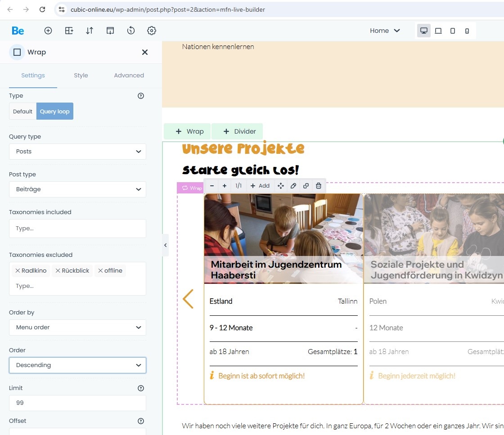Image resolution: width=504 pixels, height=435 pixels.
Task: Click the pencil edit icon on wrap toolbar
Action: (293, 186)
